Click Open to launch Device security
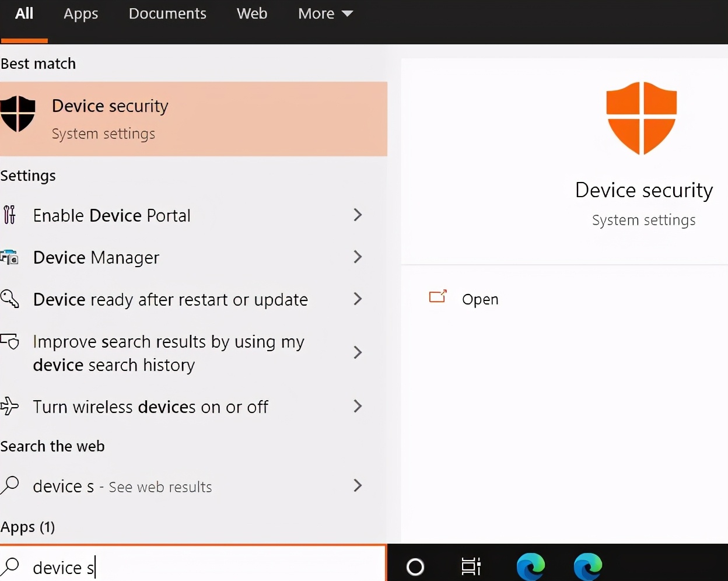 pos(480,299)
